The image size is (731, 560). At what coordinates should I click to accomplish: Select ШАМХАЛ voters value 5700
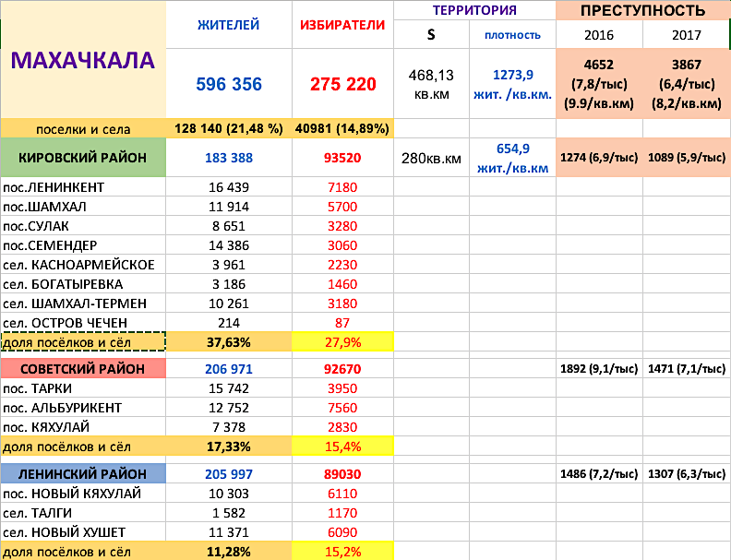[x=342, y=207]
